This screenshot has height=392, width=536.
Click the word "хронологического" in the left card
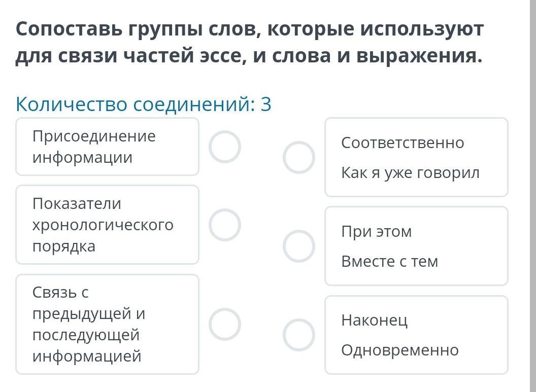coord(103,225)
